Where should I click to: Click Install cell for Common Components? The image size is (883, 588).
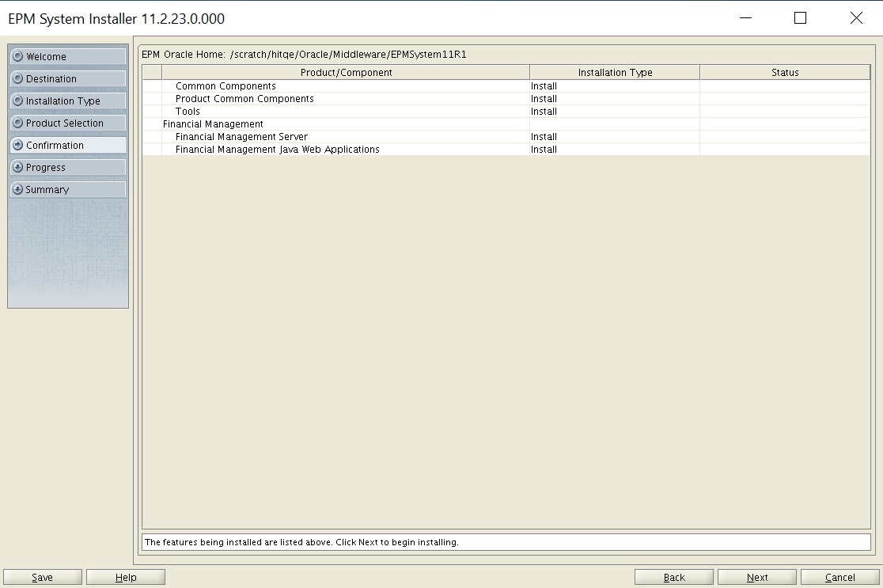(x=615, y=86)
